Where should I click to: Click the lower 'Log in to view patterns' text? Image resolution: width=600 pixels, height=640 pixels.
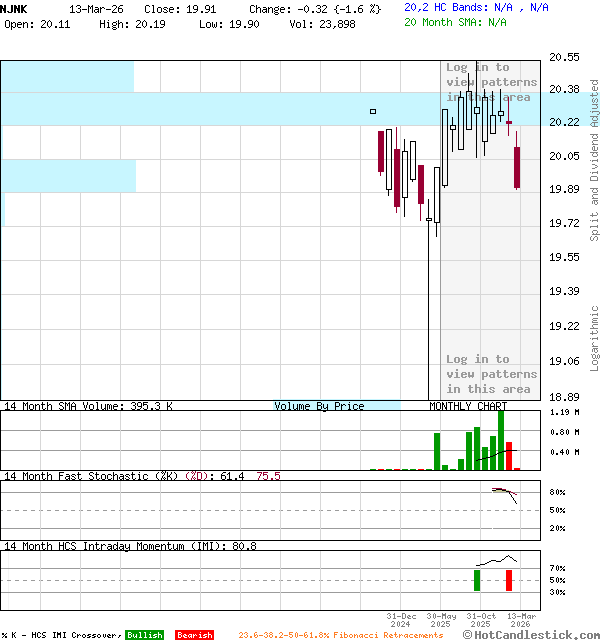tap(491, 374)
